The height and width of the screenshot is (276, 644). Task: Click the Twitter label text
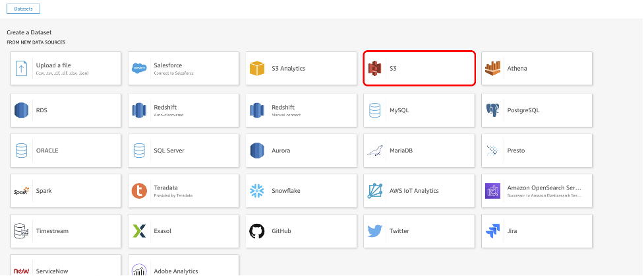click(x=399, y=231)
